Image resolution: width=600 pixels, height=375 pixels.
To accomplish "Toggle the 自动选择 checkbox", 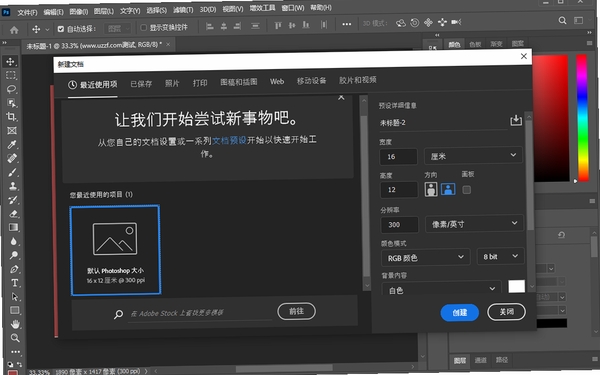I will (60, 29).
